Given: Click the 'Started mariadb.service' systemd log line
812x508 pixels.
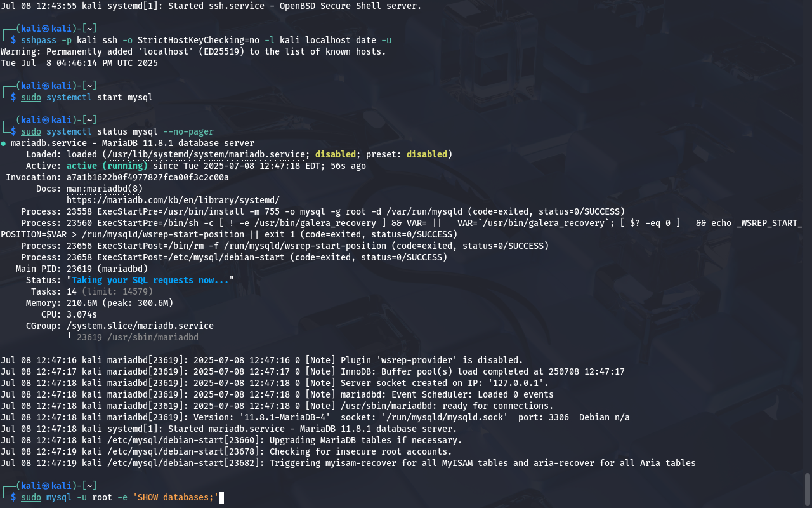Looking at the screenshot, I should pos(229,429).
